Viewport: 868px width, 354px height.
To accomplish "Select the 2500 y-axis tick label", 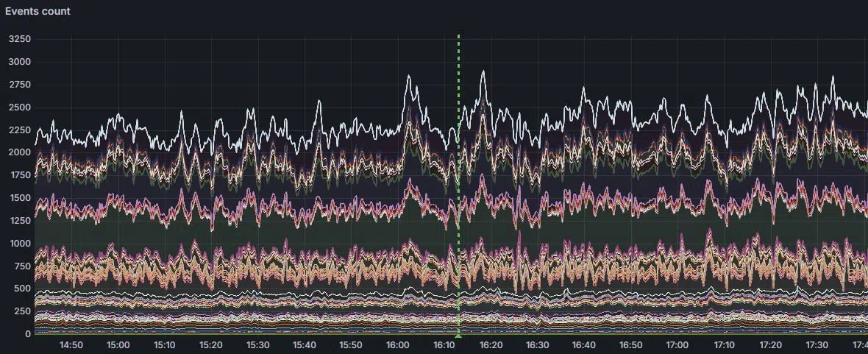I will (x=19, y=107).
